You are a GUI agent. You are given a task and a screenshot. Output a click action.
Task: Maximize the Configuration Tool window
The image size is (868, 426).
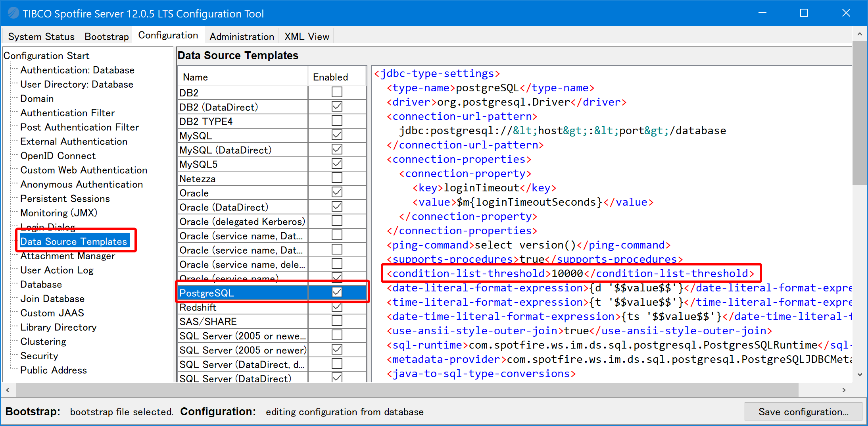804,13
